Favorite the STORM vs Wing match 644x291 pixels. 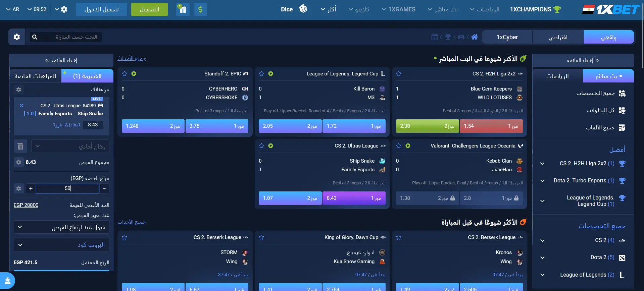click(125, 237)
